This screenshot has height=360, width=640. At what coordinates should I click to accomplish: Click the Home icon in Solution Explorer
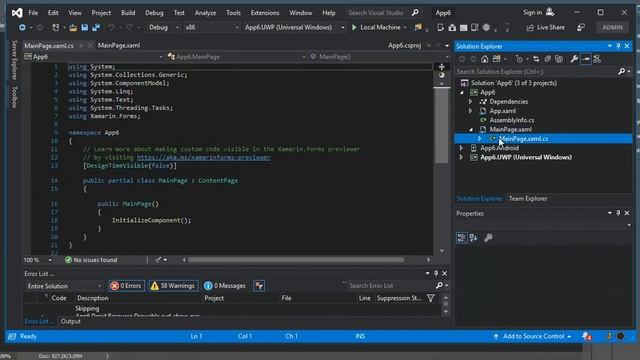click(484, 59)
